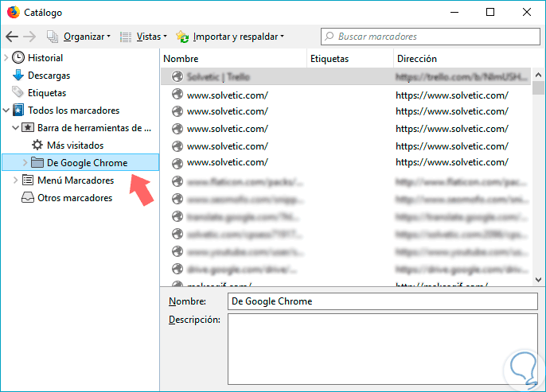Click the forward arrow in the toolbar
This screenshot has height=392, width=546.
click(29, 37)
